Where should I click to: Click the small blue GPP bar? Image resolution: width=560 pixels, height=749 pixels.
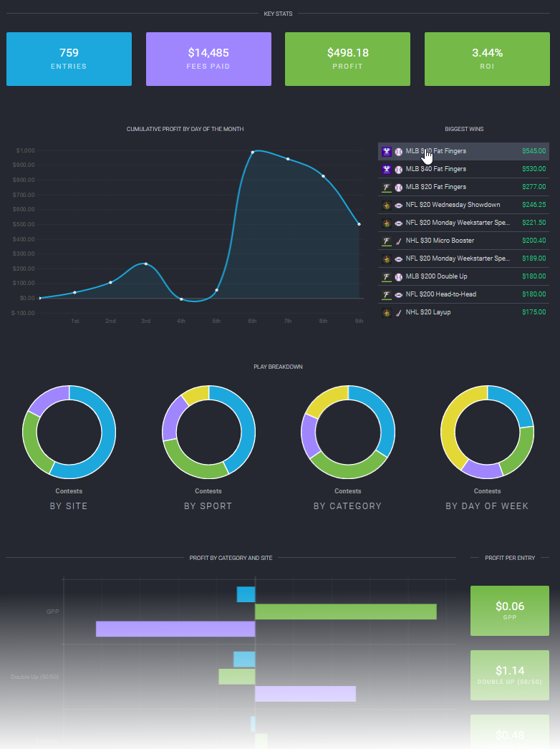click(x=246, y=594)
